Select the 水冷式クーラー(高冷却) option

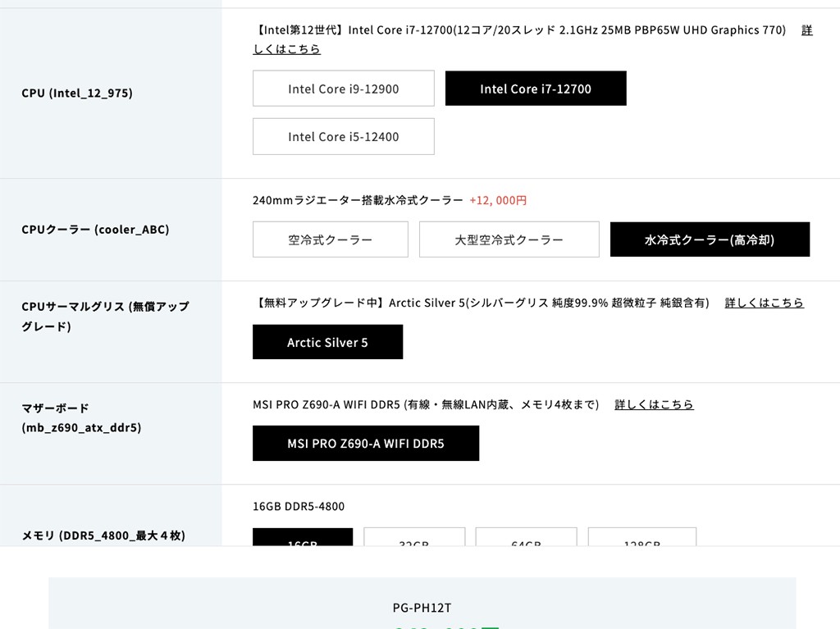710,239
